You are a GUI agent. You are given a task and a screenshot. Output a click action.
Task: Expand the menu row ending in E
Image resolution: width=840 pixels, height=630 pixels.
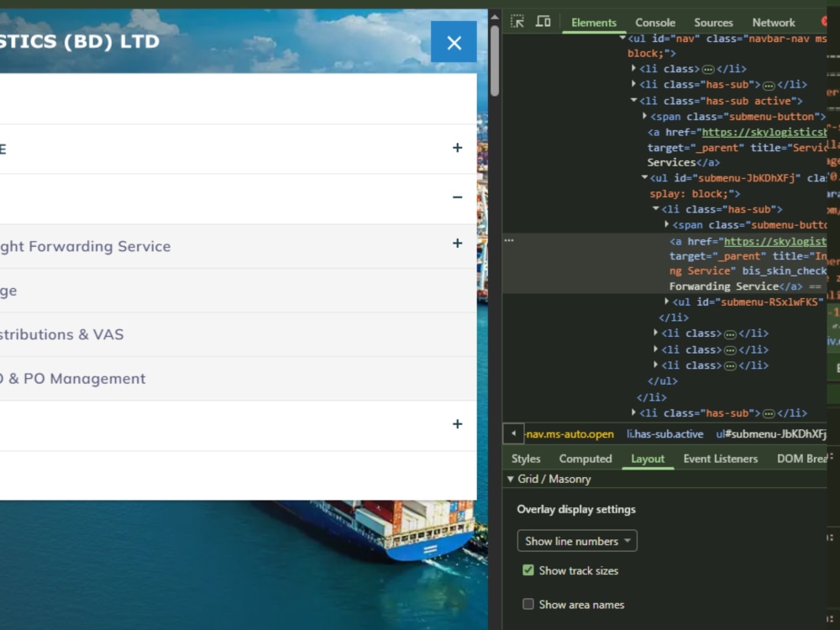[457, 148]
